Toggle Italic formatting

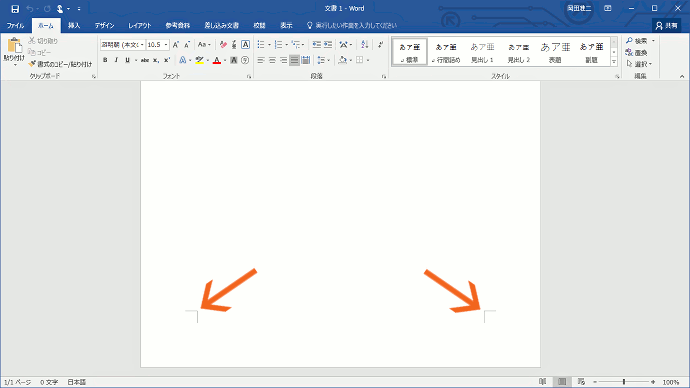pos(116,60)
